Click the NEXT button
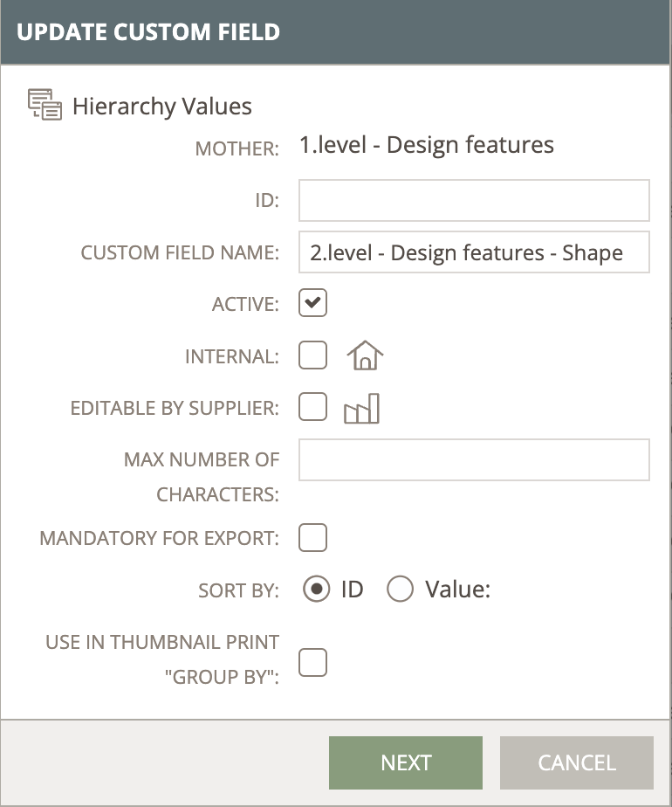The height and width of the screenshot is (807, 672). pos(405,762)
